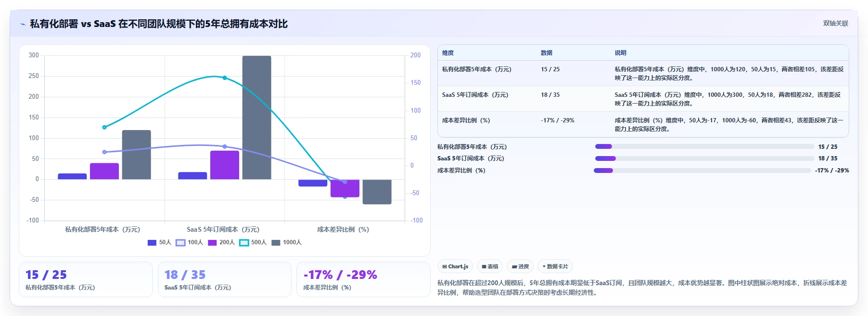Screen dimensions: 868x316
Task: Click the 1000人 bar in SaaS 5年订阅成本 group
Action: (x=256, y=118)
